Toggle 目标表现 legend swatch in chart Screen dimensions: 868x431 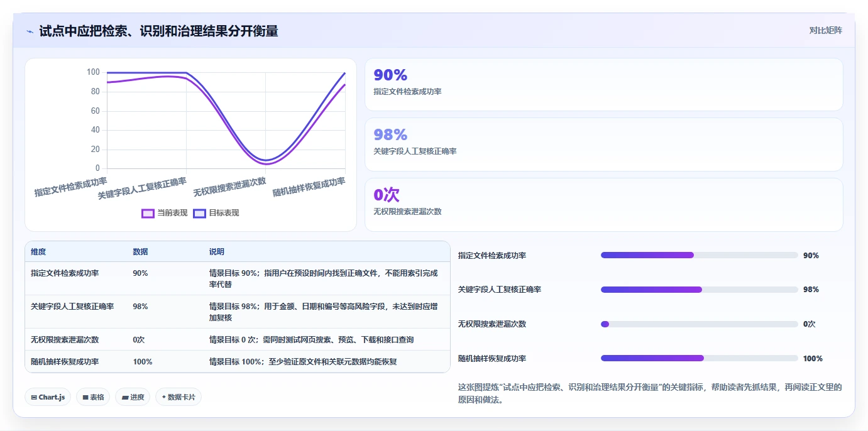[x=199, y=213]
